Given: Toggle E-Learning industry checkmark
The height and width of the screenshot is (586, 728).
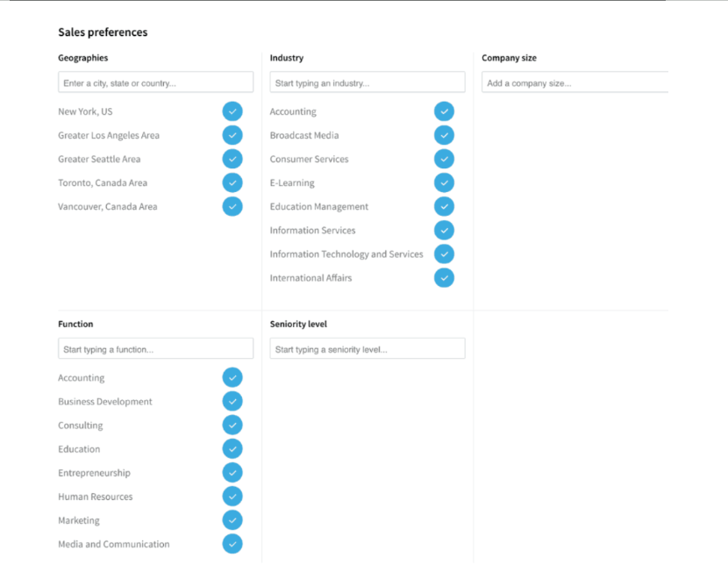Looking at the screenshot, I should pyautogui.click(x=445, y=182).
